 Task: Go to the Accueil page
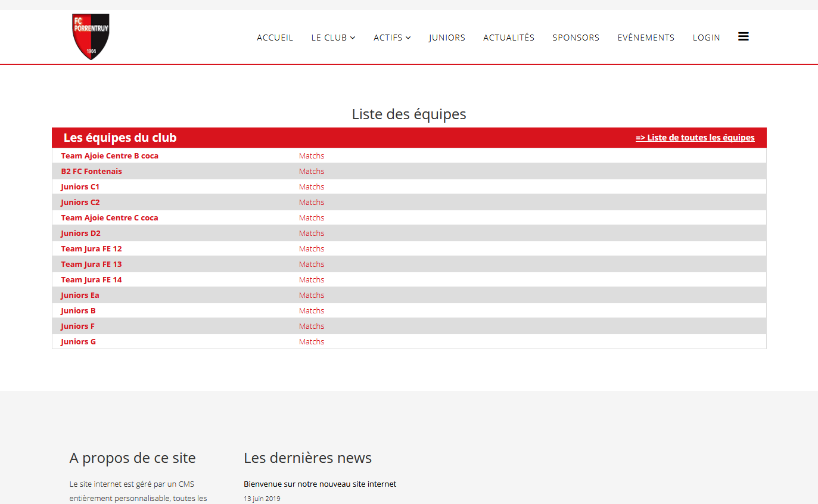click(275, 38)
